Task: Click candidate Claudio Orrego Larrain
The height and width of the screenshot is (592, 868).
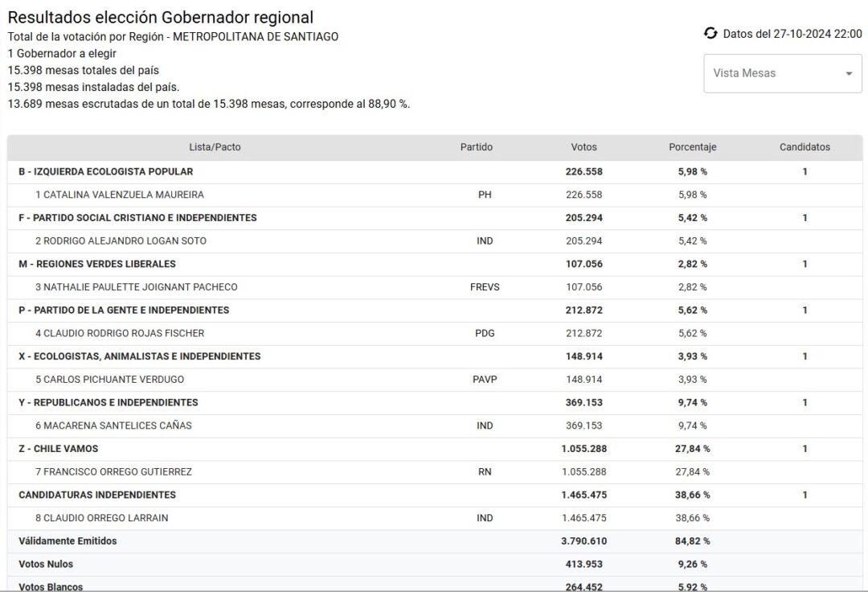Action: tap(101, 518)
